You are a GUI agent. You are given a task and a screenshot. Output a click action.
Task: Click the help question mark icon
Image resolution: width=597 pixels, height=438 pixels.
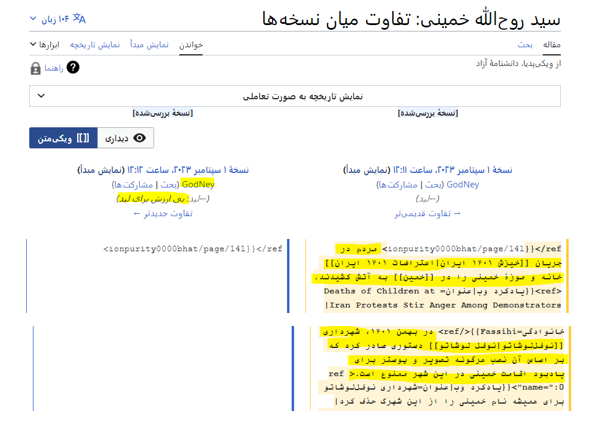pos(73,67)
